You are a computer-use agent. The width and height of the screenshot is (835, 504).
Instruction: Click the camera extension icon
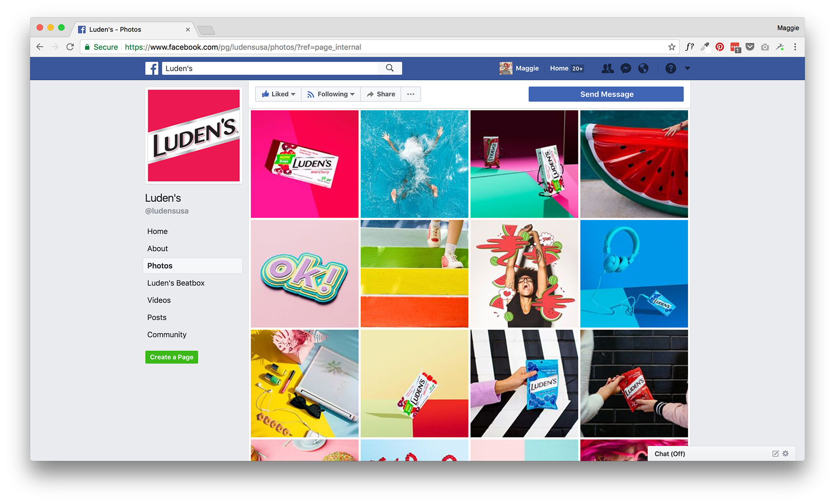pyautogui.click(x=765, y=47)
